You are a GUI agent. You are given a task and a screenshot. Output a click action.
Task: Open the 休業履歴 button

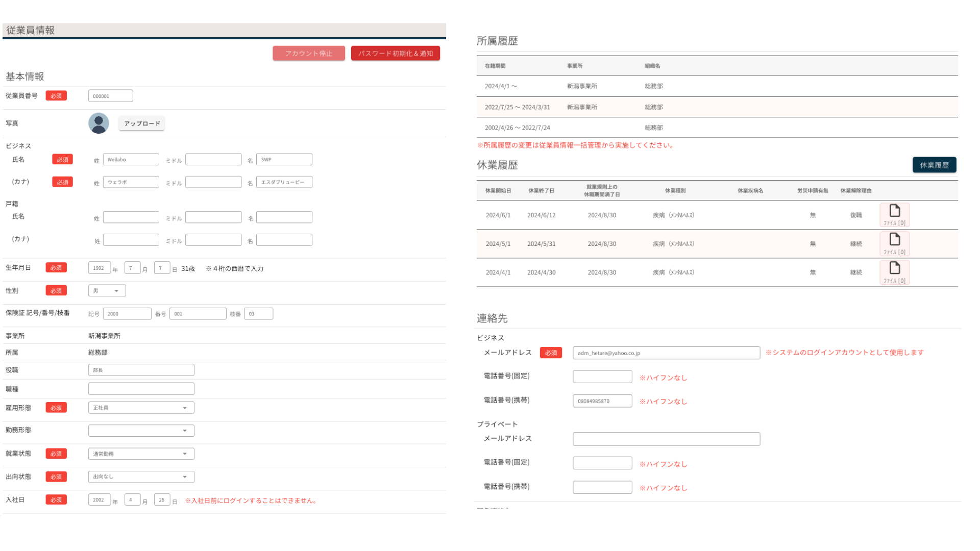934,165
